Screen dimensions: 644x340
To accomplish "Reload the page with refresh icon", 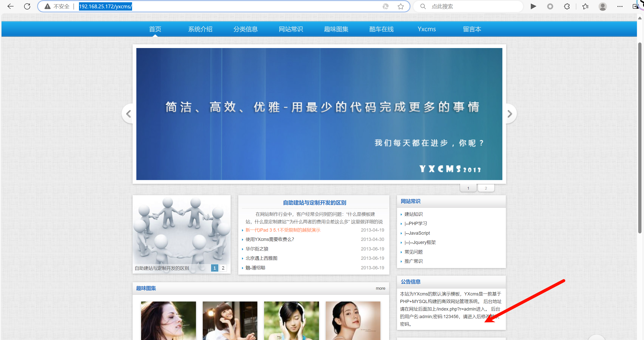I will pyautogui.click(x=27, y=7).
